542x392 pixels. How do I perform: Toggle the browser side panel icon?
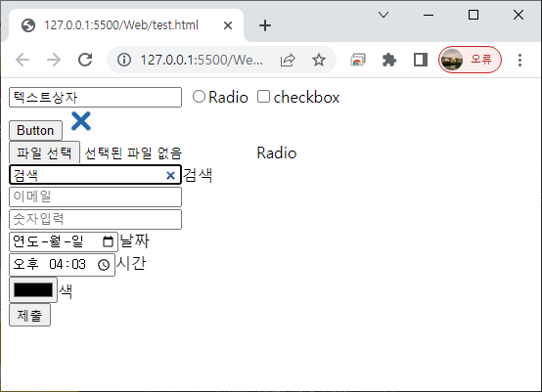click(421, 60)
